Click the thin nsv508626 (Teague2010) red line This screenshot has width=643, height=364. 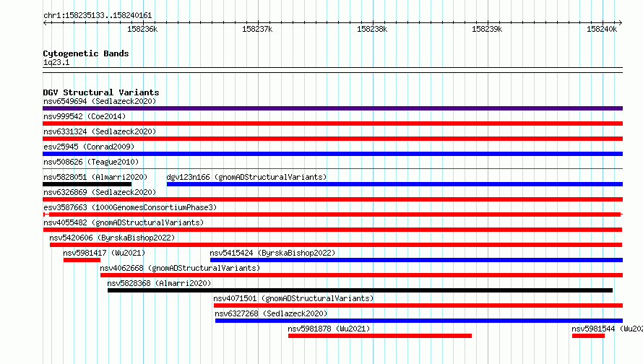tap(332, 168)
